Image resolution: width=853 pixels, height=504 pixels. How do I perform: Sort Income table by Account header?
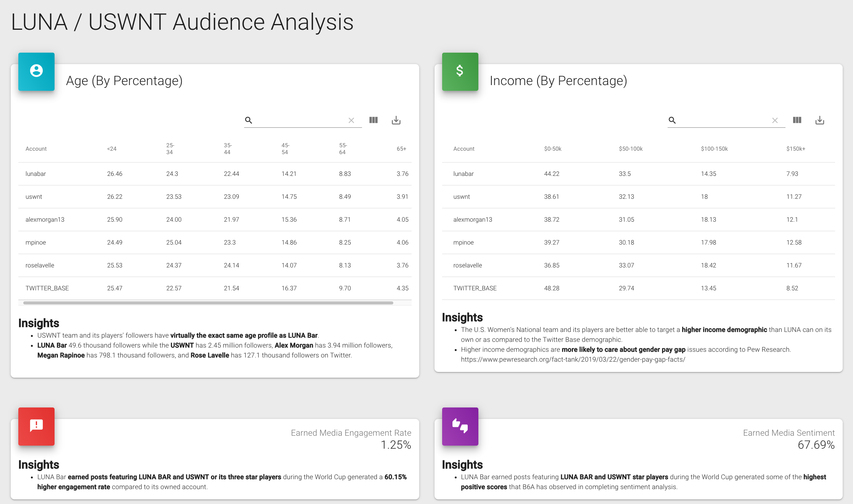pyautogui.click(x=464, y=149)
